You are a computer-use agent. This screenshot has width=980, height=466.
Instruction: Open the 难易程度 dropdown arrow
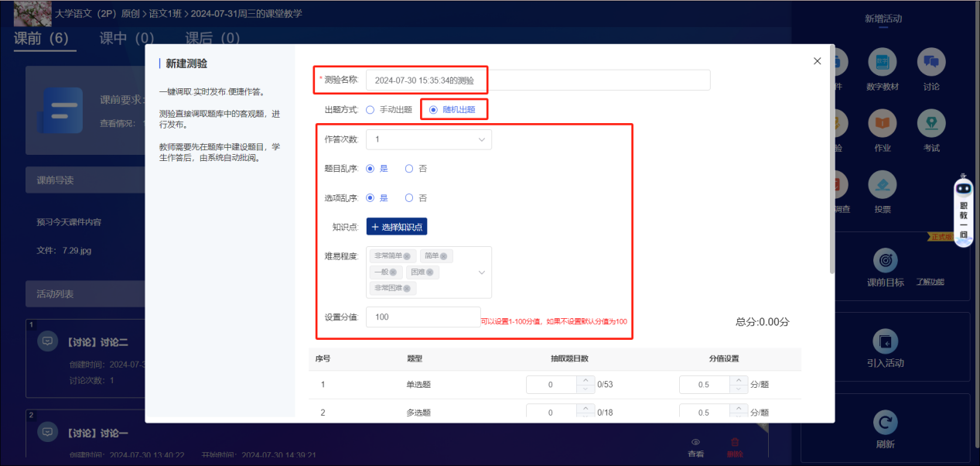pos(482,272)
